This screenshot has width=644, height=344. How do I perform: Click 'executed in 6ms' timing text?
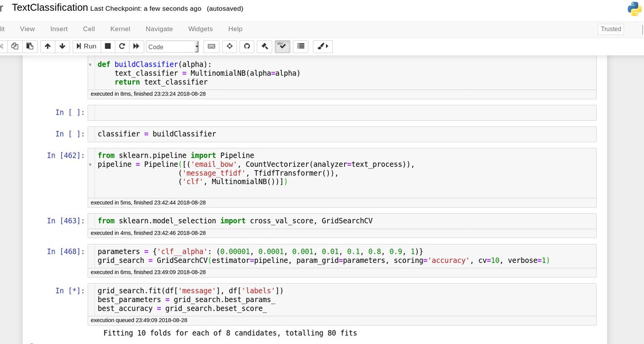148,272
